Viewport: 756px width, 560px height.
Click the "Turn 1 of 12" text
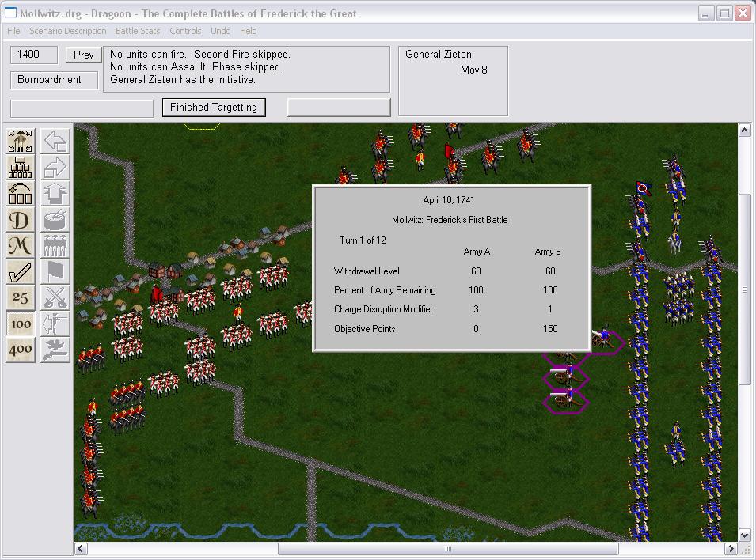pyautogui.click(x=363, y=240)
